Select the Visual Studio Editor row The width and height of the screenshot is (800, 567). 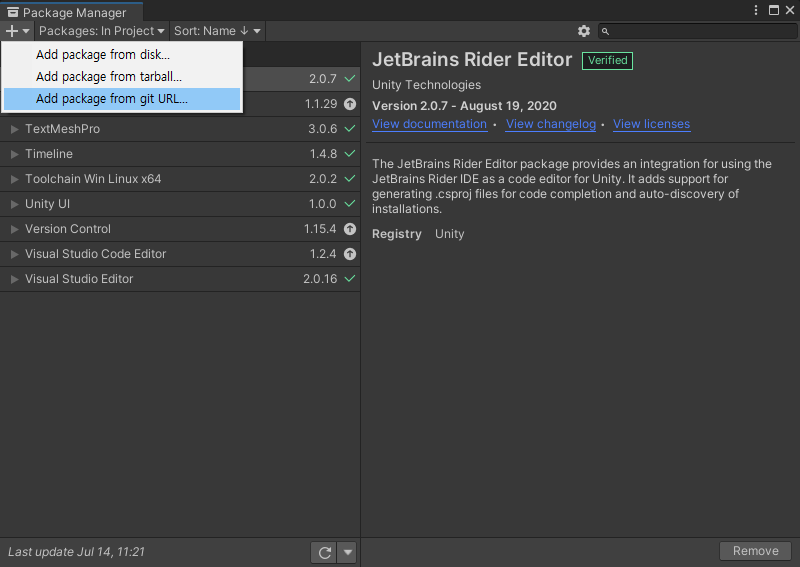pos(180,279)
